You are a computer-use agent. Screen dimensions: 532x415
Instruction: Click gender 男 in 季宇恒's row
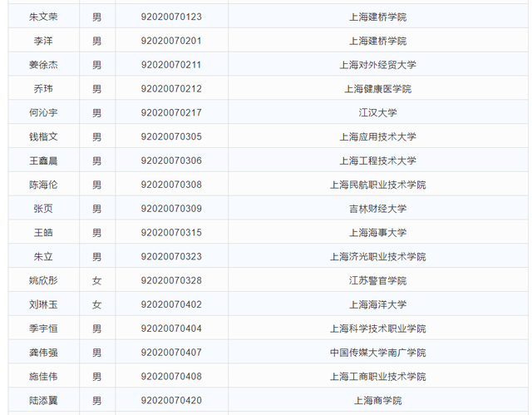pos(97,329)
